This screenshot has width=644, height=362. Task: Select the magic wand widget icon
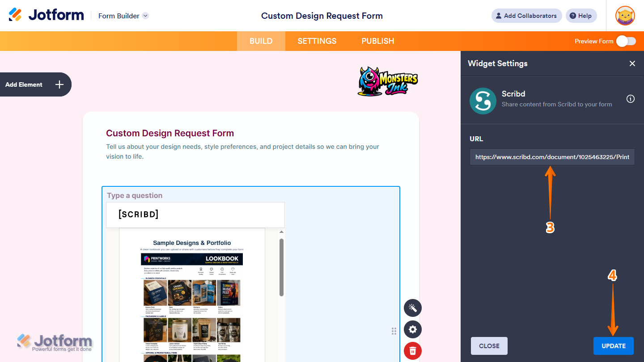412,308
